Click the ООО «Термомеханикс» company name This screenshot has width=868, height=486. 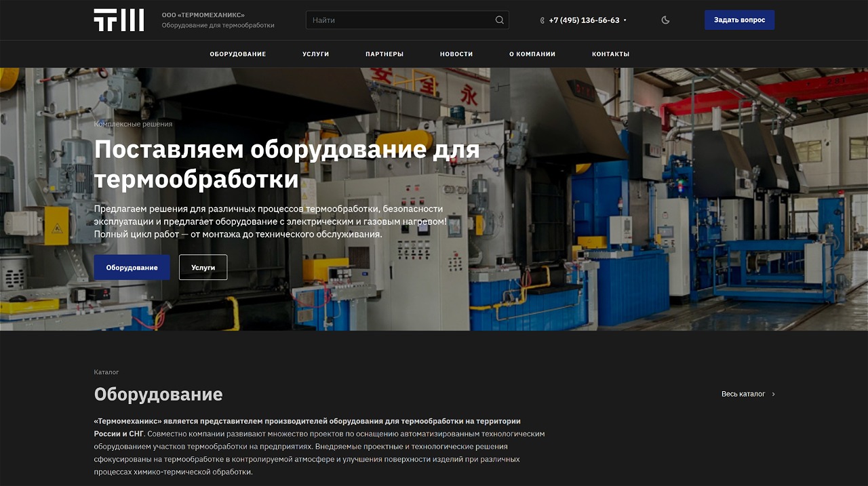click(203, 15)
